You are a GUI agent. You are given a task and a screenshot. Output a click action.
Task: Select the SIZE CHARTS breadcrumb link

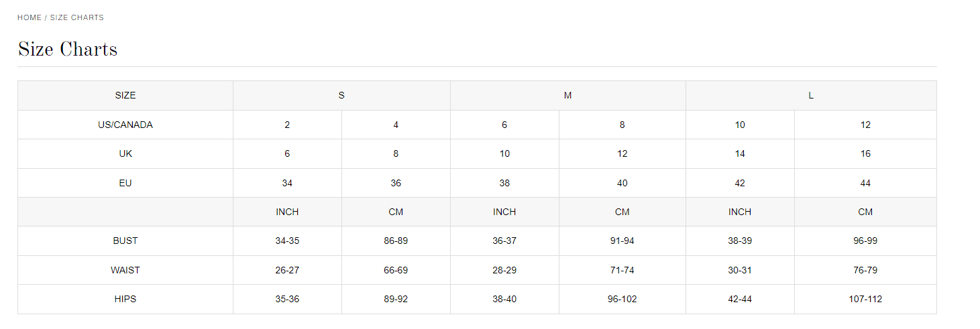76,17
